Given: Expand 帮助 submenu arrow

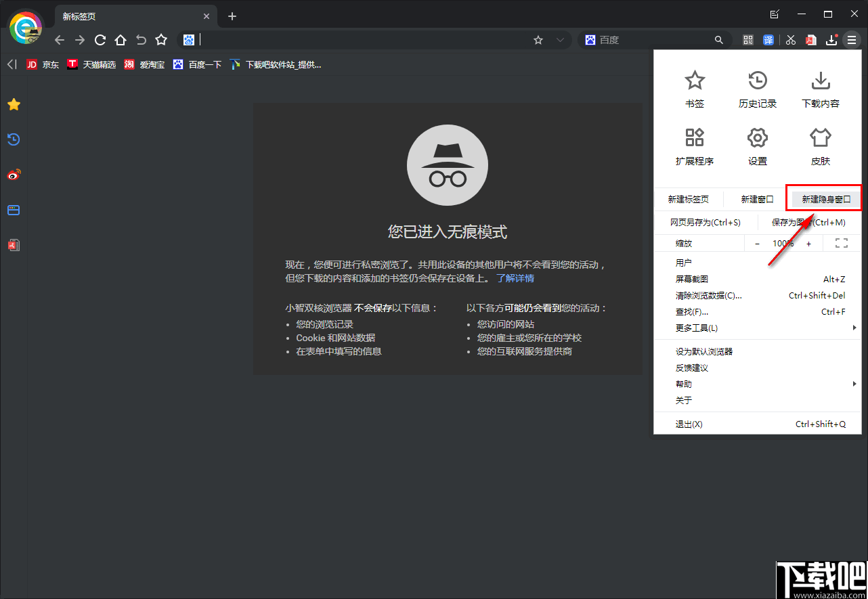Looking at the screenshot, I should (854, 384).
